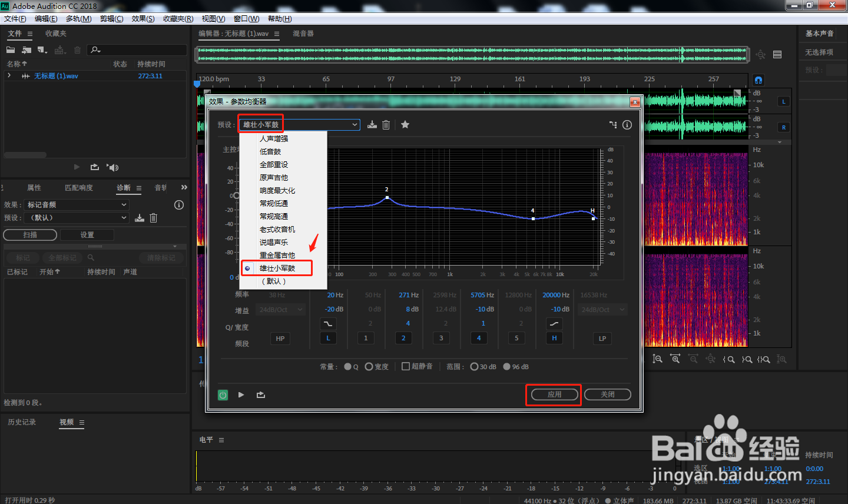Select 96 dB range option
The image size is (848, 504).
506,367
